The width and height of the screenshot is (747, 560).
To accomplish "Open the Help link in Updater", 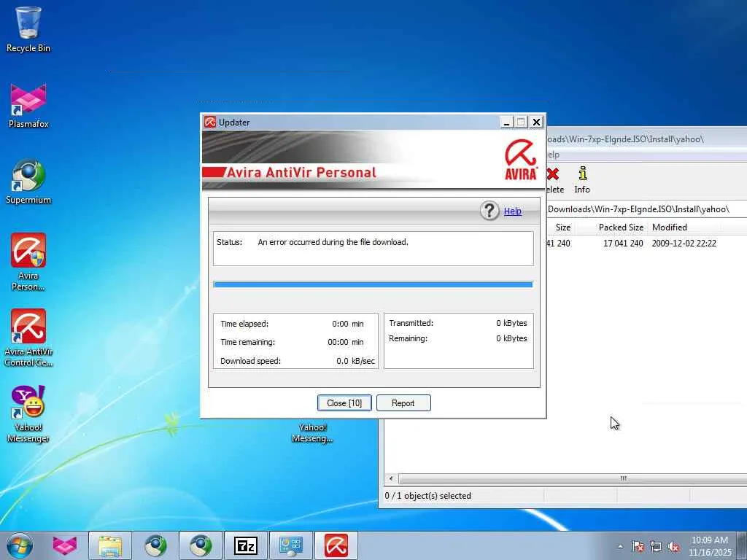I will [513, 211].
